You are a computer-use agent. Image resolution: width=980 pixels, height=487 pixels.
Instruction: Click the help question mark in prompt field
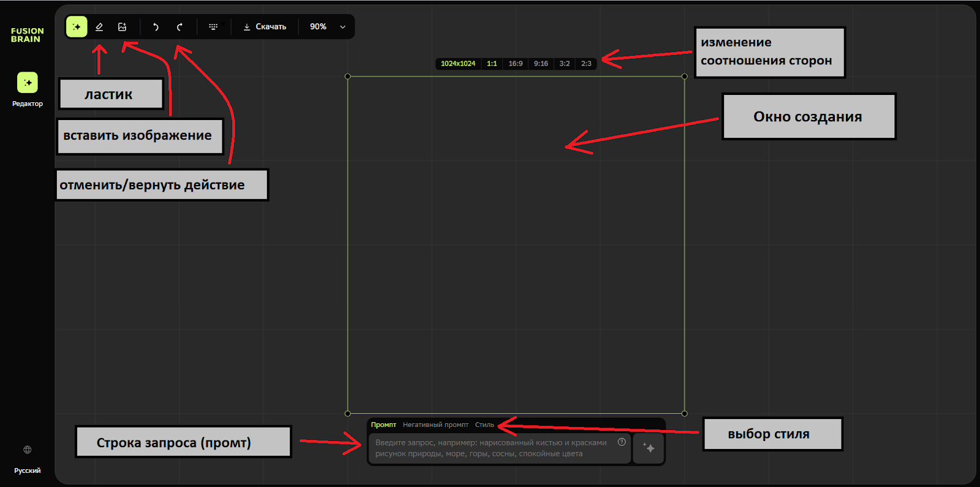click(622, 442)
